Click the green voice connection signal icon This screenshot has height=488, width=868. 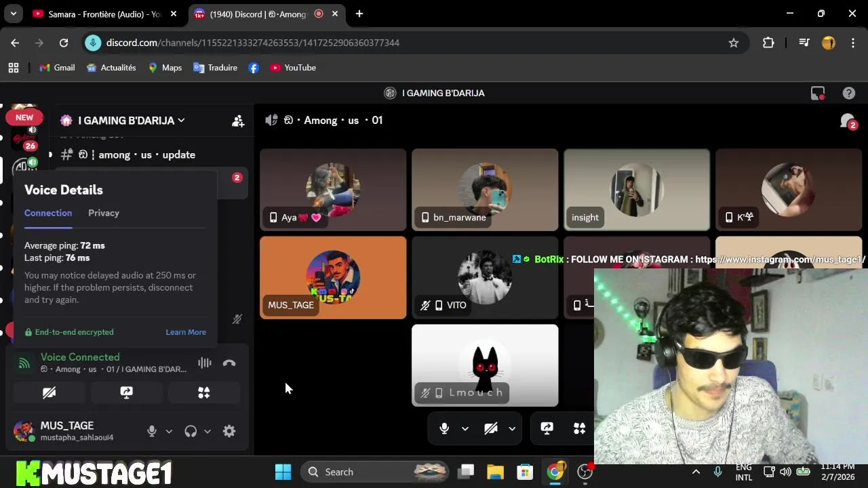[24, 363]
